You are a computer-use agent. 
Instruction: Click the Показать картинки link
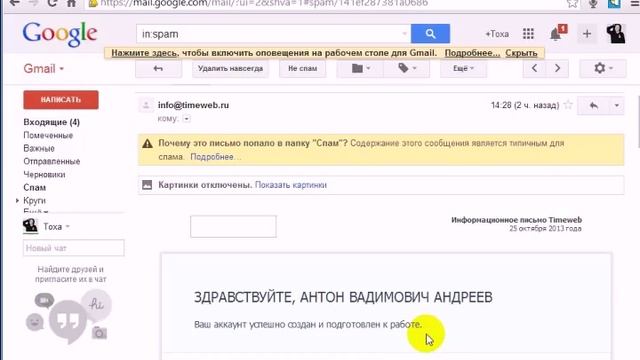point(291,185)
